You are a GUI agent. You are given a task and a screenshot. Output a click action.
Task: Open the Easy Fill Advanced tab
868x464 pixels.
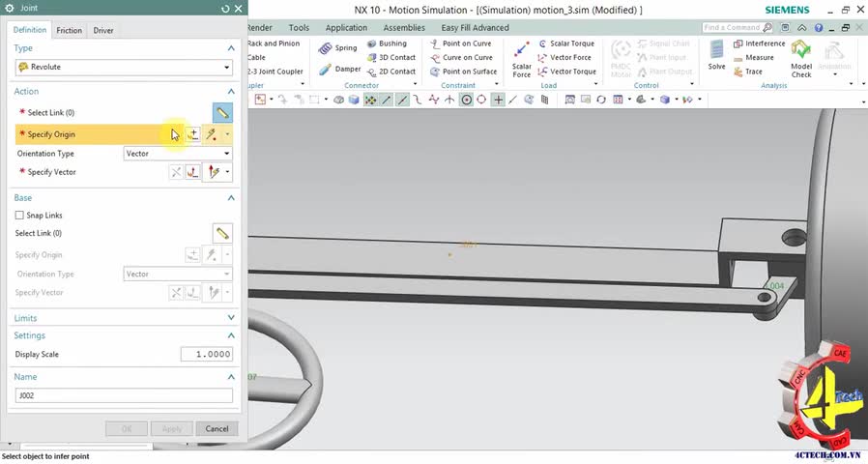(x=475, y=28)
